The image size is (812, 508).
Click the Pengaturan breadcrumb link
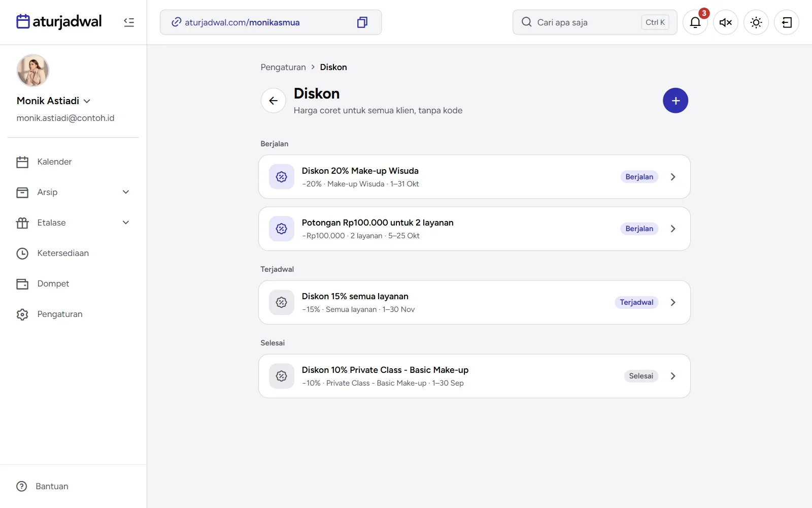283,67
